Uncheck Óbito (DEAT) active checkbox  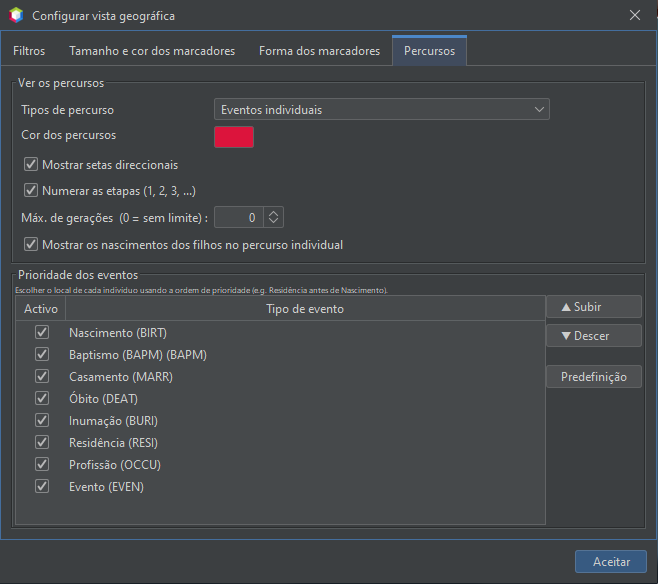pos(42,398)
